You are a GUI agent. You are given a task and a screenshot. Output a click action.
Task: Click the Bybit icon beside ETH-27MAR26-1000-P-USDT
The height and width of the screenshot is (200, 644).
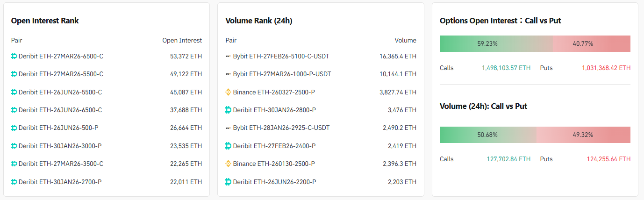click(x=228, y=74)
